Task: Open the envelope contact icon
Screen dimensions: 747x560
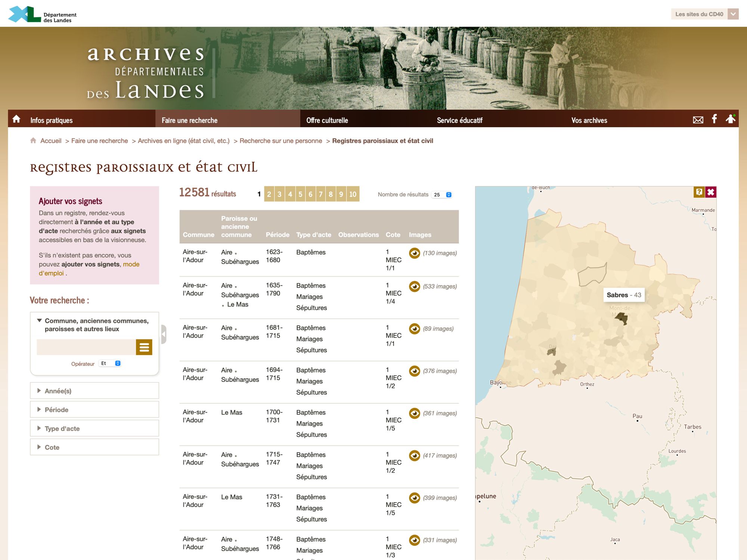Action: click(x=698, y=120)
